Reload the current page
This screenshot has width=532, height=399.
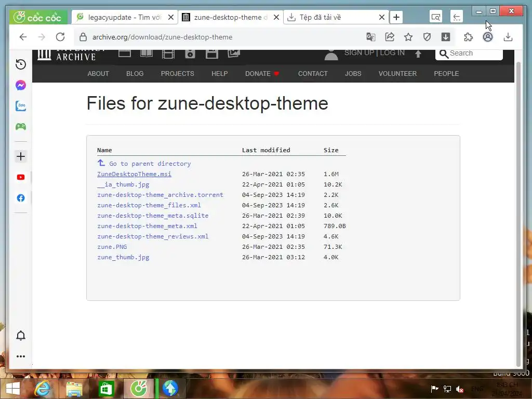(x=60, y=37)
